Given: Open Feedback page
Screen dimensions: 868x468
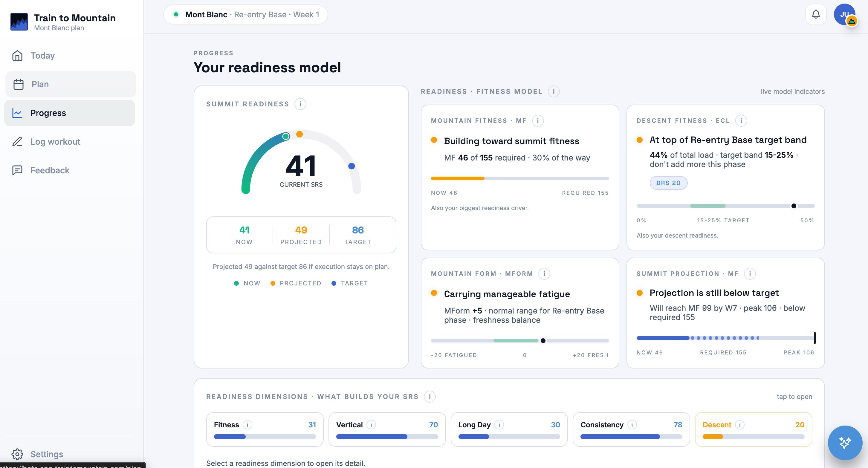Looking at the screenshot, I should click(x=70, y=170).
